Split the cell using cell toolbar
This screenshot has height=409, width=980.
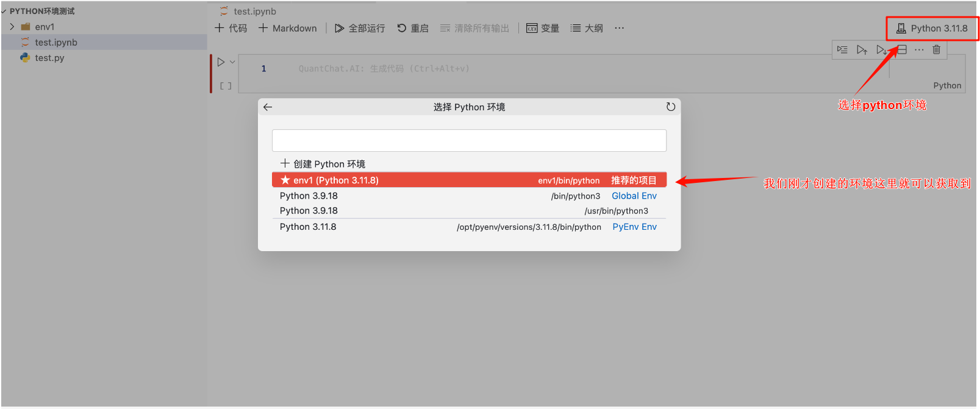902,50
